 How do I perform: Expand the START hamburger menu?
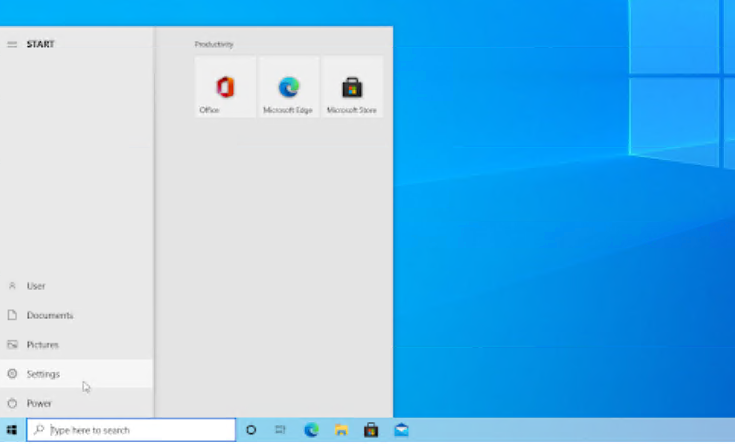12,44
